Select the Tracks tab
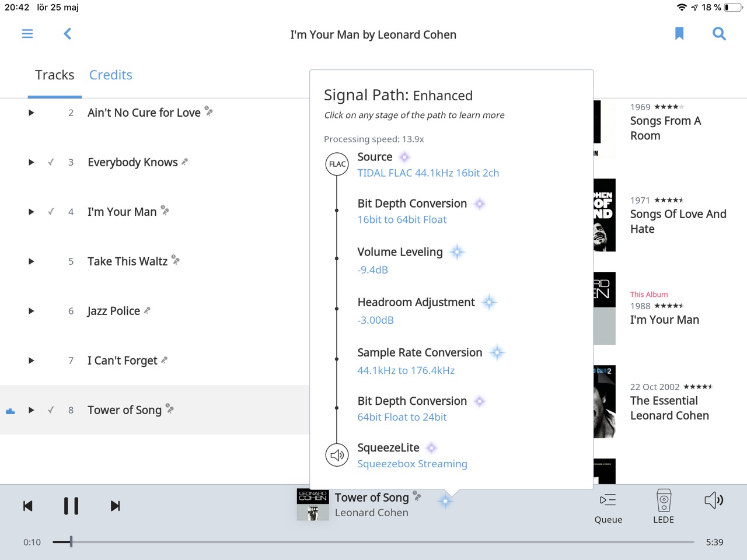This screenshot has height=560, width=747. tap(55, 75)
